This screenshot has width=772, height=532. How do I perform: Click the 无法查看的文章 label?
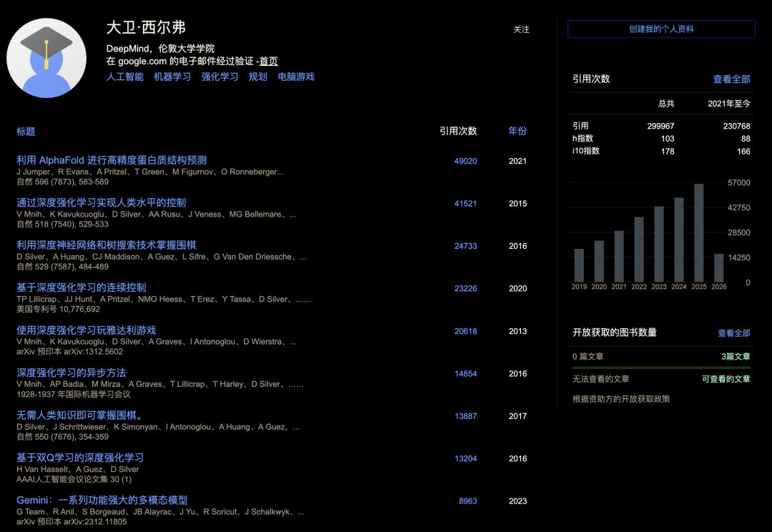tap(600, 379)
